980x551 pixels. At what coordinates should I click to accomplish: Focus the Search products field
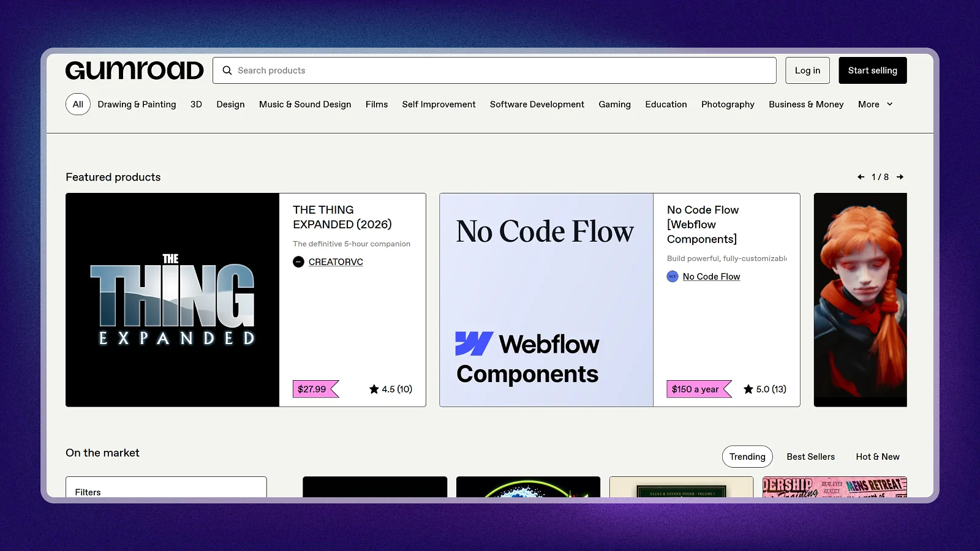pyautogui.click(x=494, y=70)
